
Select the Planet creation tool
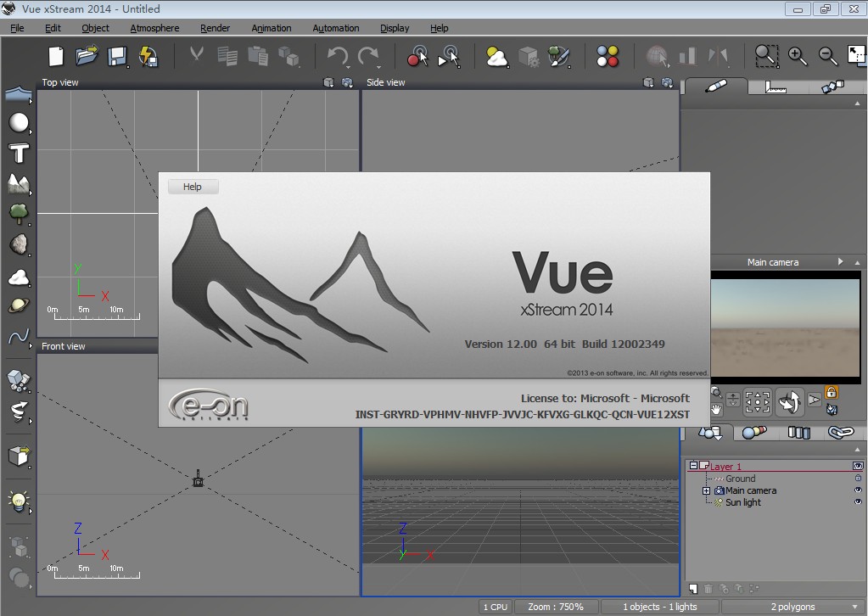tap(19, 305)
